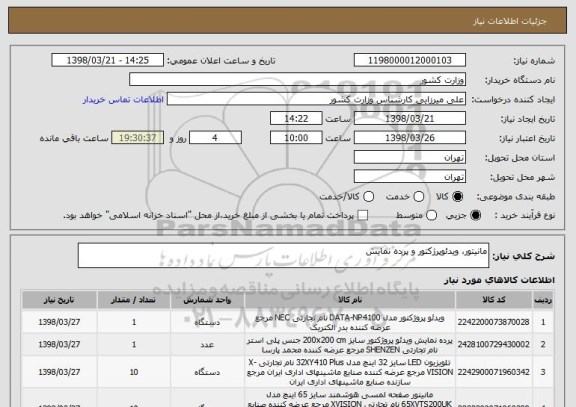
Task: Click quantity 10 in row 3
Action: click(134, 372)
